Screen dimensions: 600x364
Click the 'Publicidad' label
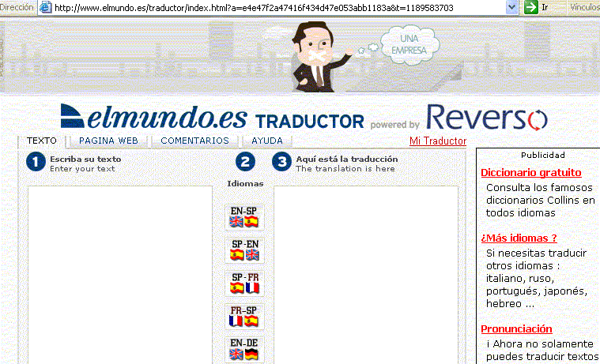543,155
